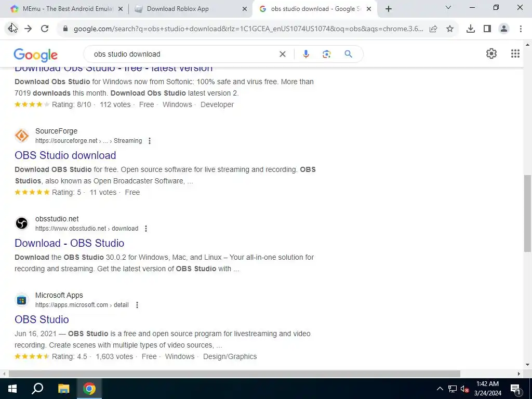Toggle Chrome side panel icon
Viewport: 532px width, 399px height.
487,29
